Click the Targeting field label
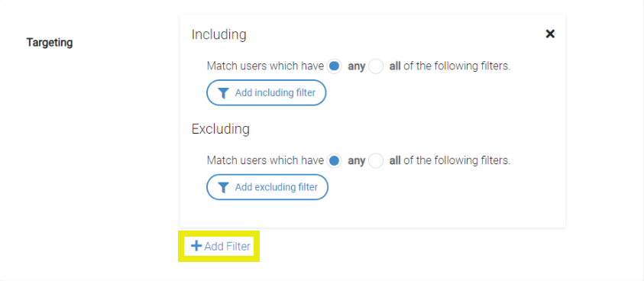Viewport: 644px width, 281px height. [50, 42]
